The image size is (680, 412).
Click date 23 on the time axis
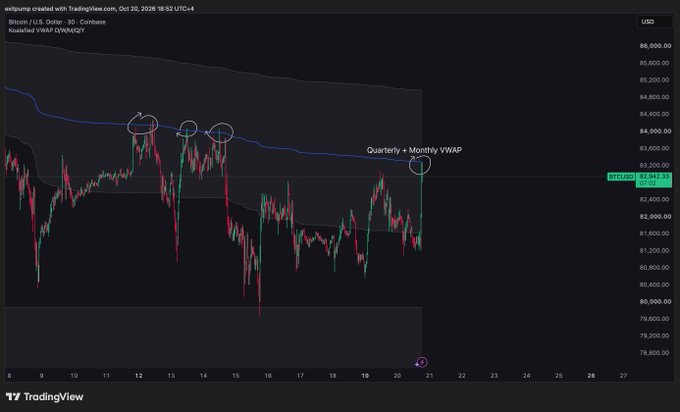point(494,376)
